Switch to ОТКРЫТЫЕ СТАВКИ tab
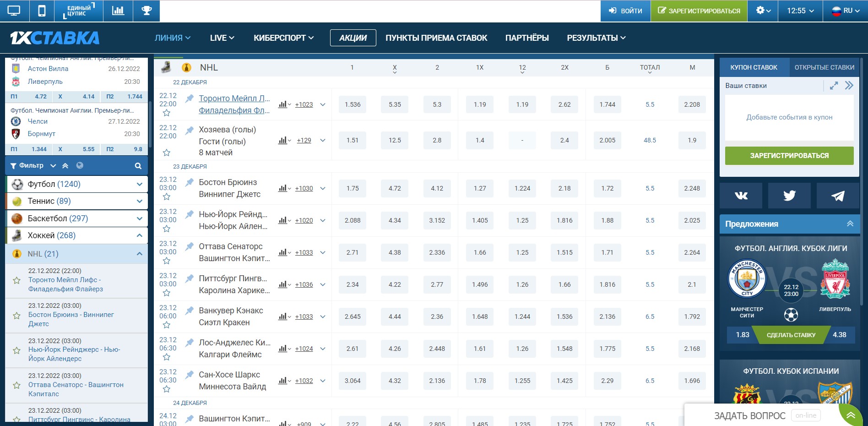The width and height of the screenshot is (868, 426). point(824,67)
